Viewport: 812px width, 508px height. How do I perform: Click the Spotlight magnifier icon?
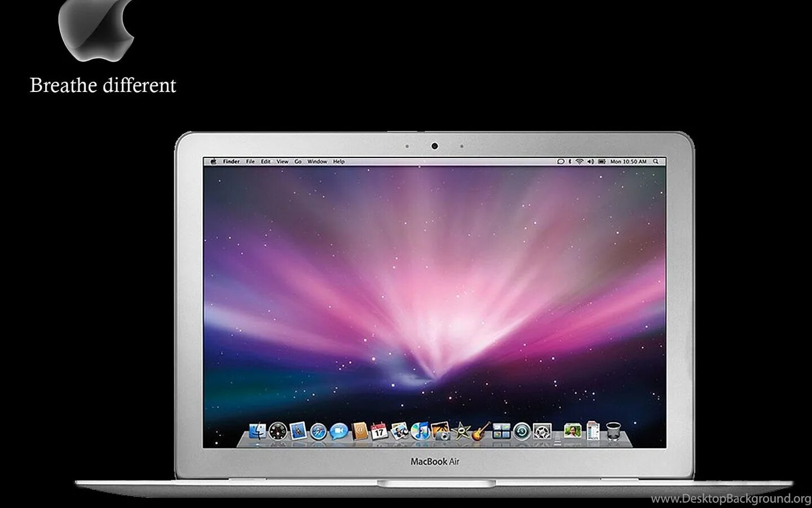click(x=656, y=161)
